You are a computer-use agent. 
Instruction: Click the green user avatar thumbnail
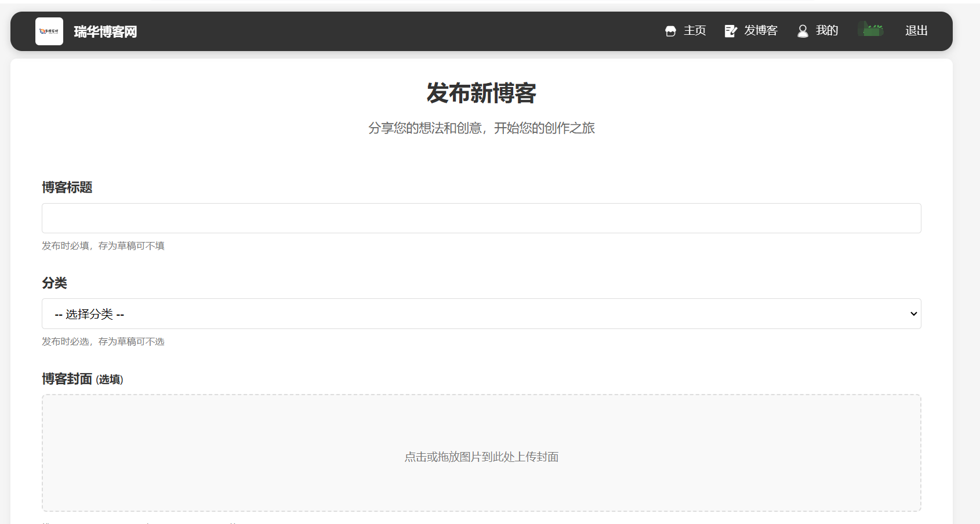pos(870,29)
